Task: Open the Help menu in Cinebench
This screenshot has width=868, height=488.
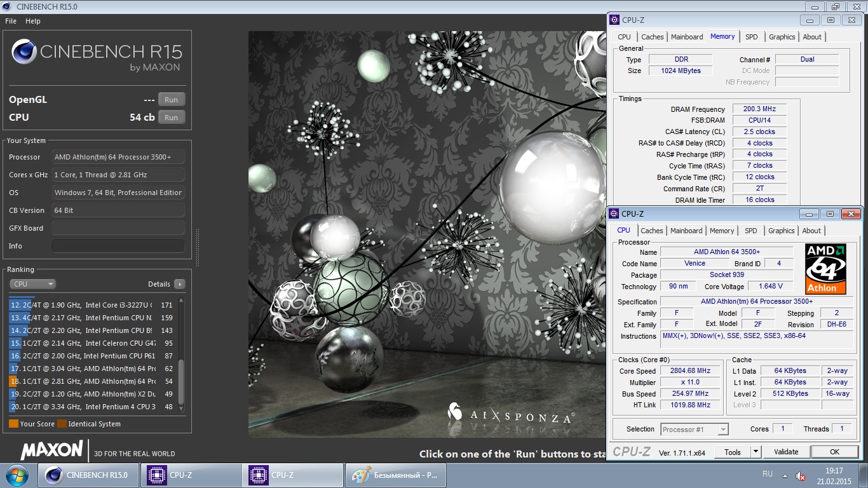Action: coord(33,21)
